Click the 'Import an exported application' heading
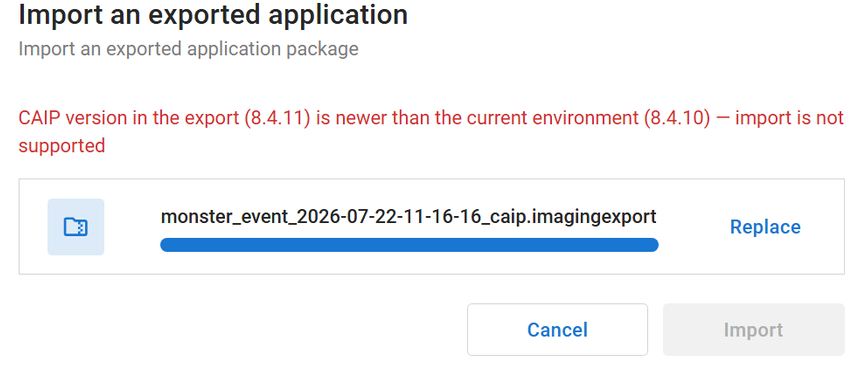Image resolution: width=863 pixels, height=377 pixels. 213,15
